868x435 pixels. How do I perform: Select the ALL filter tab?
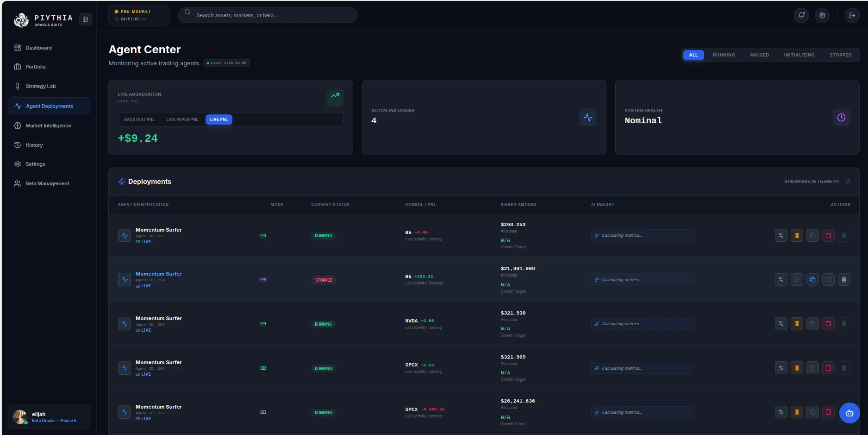tap(693, 55)
